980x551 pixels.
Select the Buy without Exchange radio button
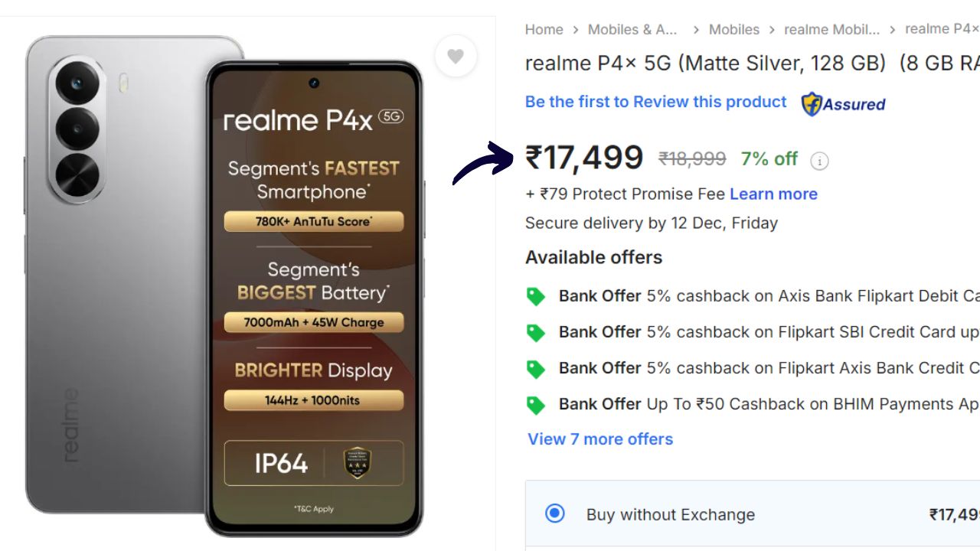556,514
